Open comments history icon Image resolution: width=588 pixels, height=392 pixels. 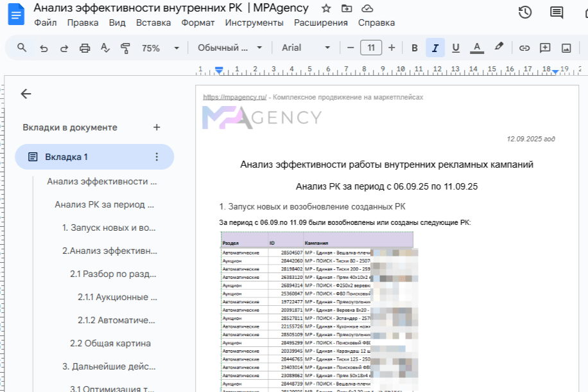coord(557,12)
